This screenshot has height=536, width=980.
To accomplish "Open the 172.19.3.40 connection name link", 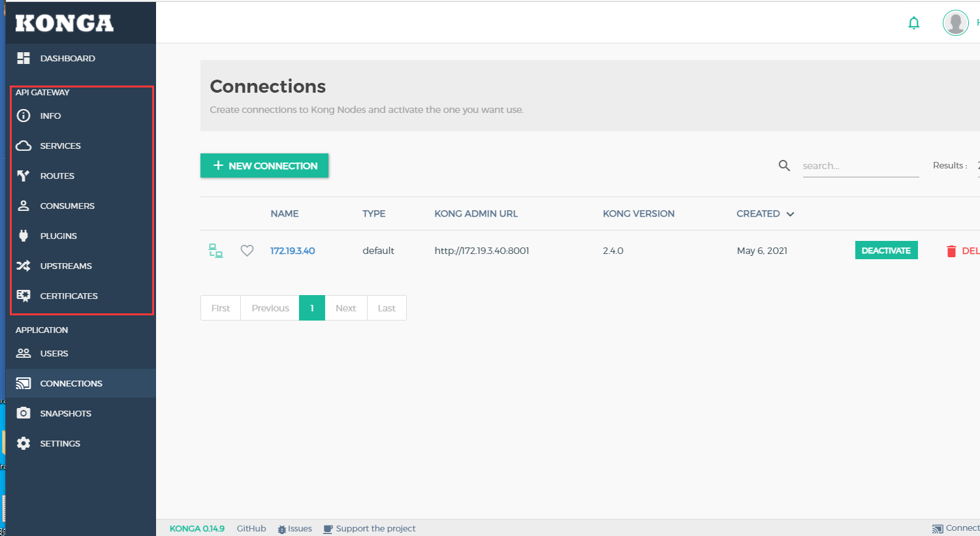I will [292, 251].
